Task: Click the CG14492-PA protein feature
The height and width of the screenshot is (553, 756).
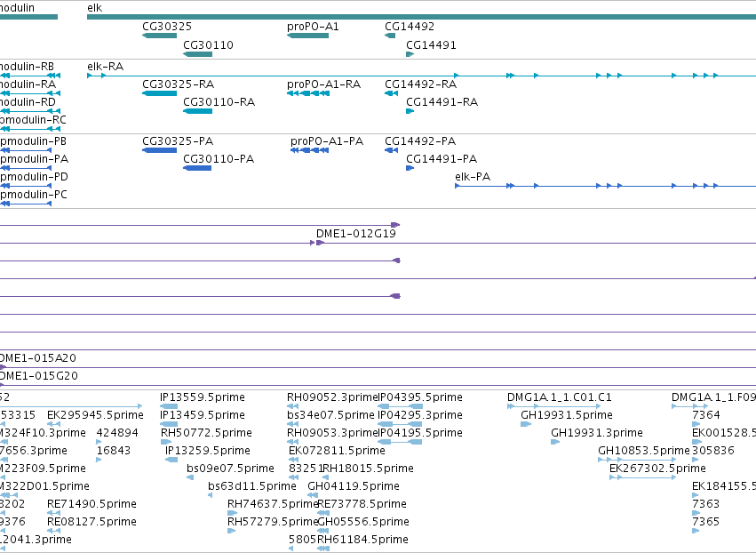Action: 391,150
